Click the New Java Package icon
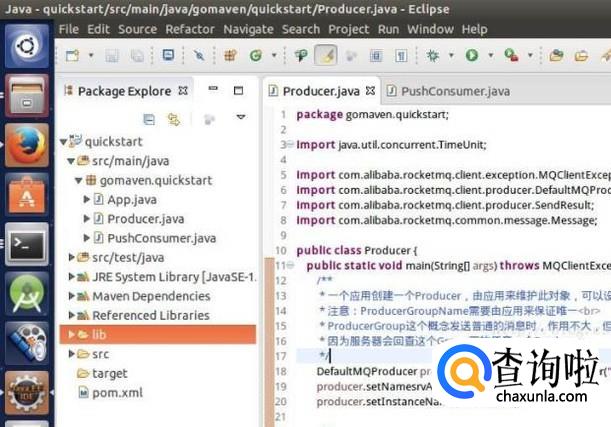This screenshot has width=611, height=427. click(230, 56)
